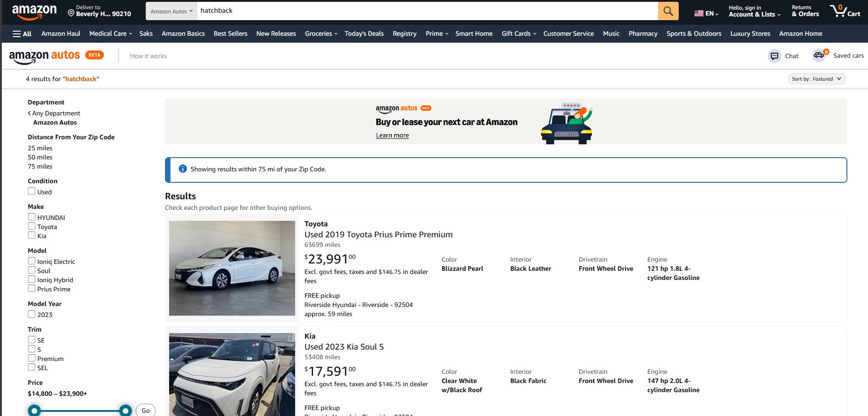
Task: Open the All hamburger menu
Action: tap(22, 33)
